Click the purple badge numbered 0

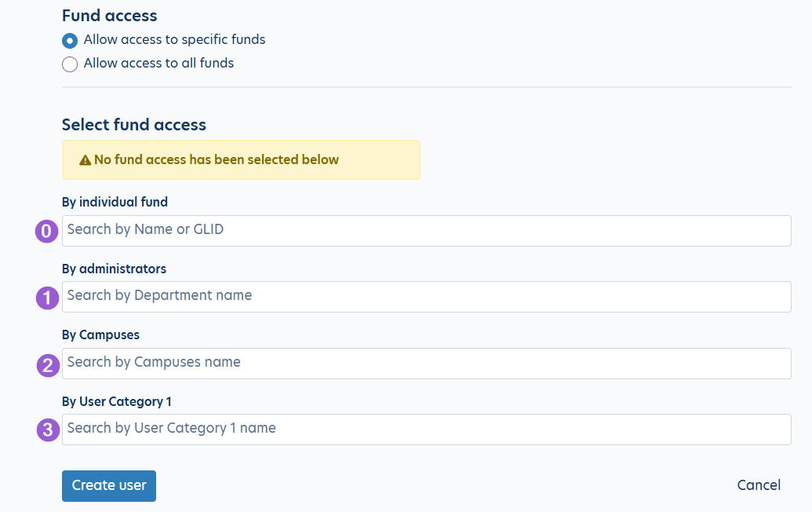48,231
